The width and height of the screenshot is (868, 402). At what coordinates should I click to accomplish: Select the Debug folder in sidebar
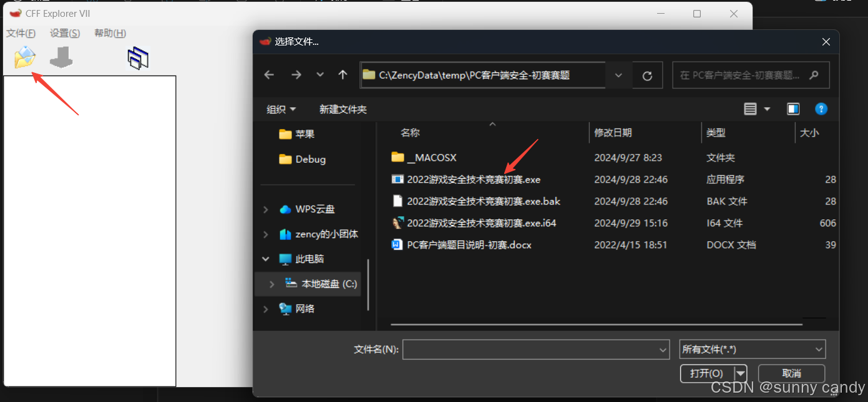click(x=303, y=159)
